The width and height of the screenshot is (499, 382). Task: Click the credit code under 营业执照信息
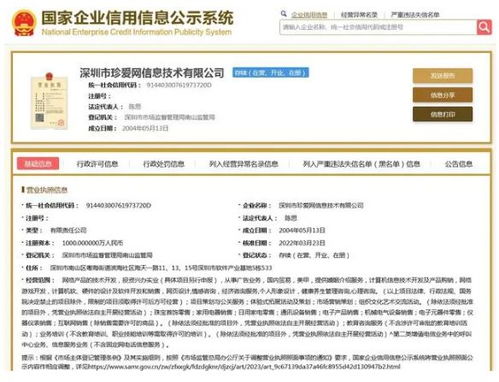click(118, 205)
